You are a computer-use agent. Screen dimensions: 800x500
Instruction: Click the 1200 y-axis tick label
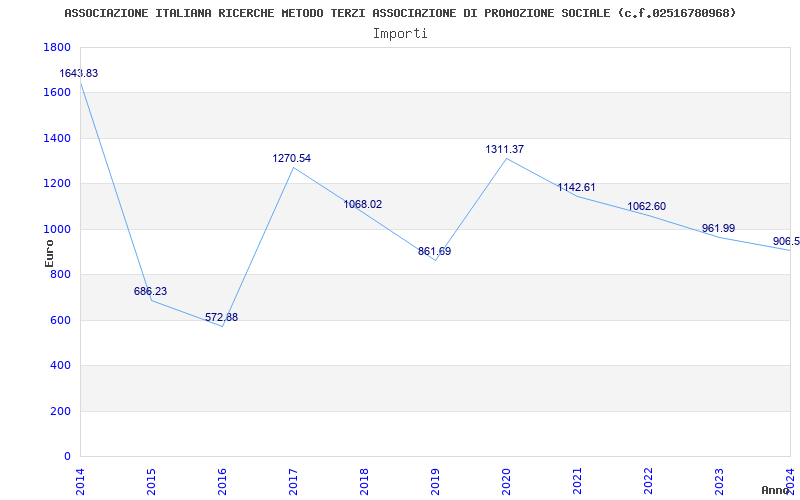point(57,184)
